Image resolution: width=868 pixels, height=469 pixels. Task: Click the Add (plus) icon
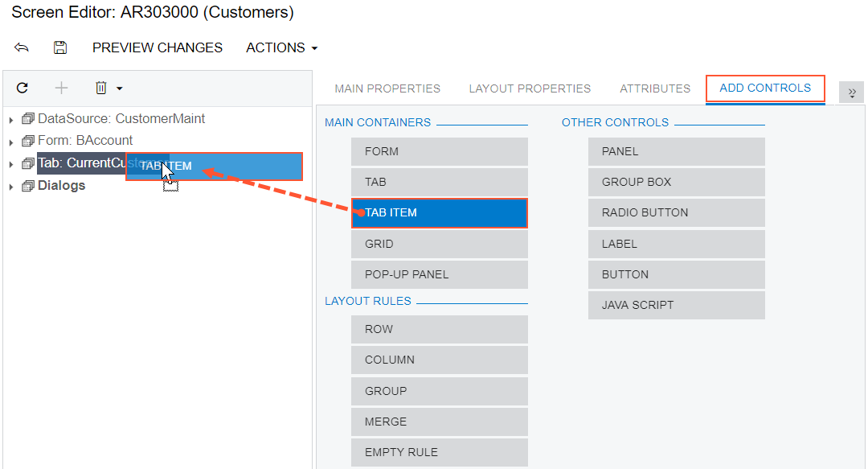(x=61, y=88)
